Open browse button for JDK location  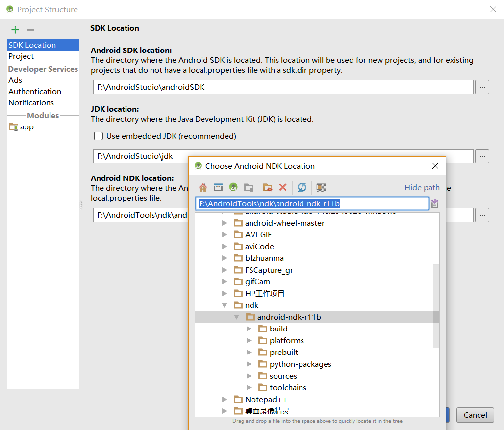pyautogui.click(x=482, y=156)
